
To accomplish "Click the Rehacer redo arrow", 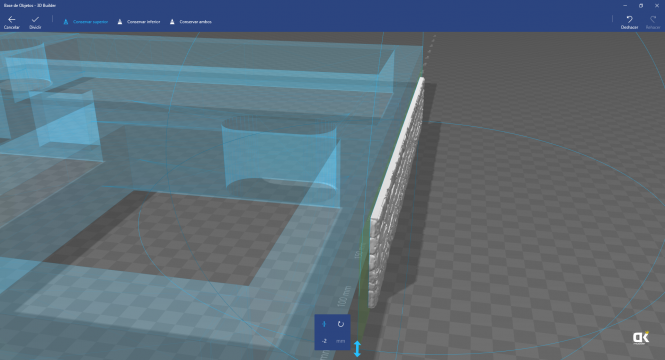I will [653, 22].
